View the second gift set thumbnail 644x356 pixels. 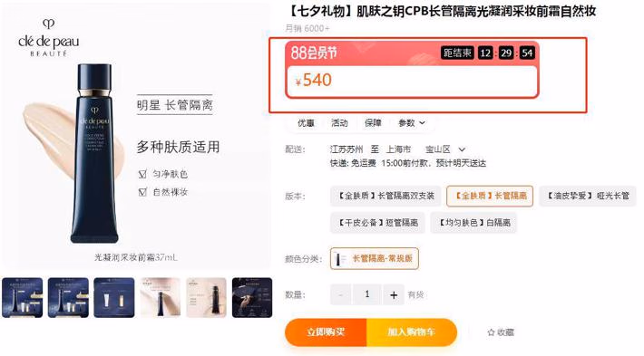tap(68, 298)
